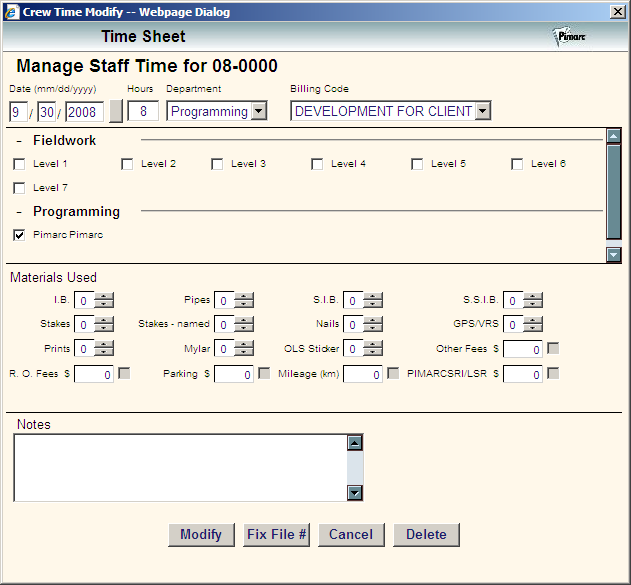Click the staff list scroll up arrow
This screenshot has width=631, height=585.
pyautogui.click(x=614, y=136)
